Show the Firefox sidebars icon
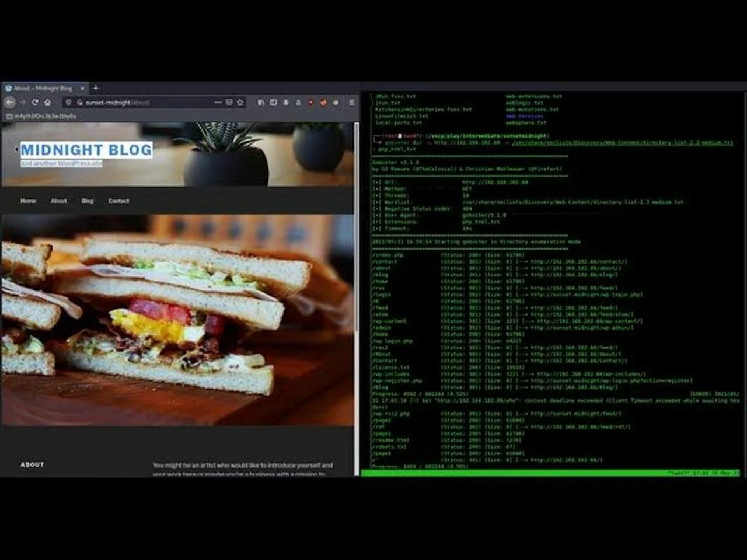Image resolution: width=747 pixels, height=560 pixels. (x=273, y=102)
